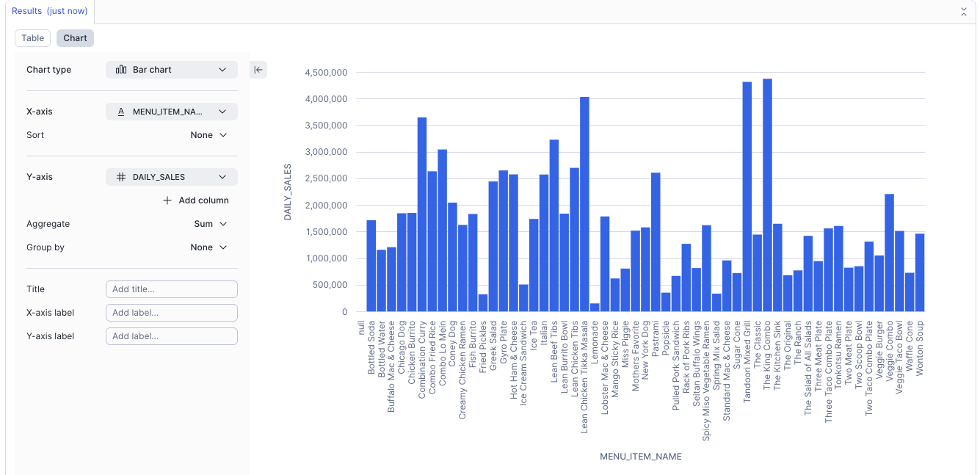Image resolution: width=980 pixels, height=475 pixels.
Task: Click the text-type icon in the X-axis selector
Action: (x=122, y=111)
